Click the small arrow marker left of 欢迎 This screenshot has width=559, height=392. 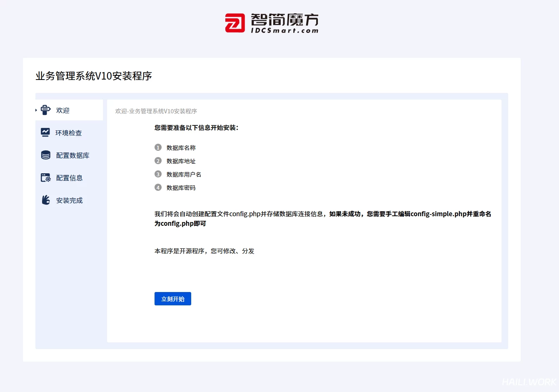click(x=36, y=110)
